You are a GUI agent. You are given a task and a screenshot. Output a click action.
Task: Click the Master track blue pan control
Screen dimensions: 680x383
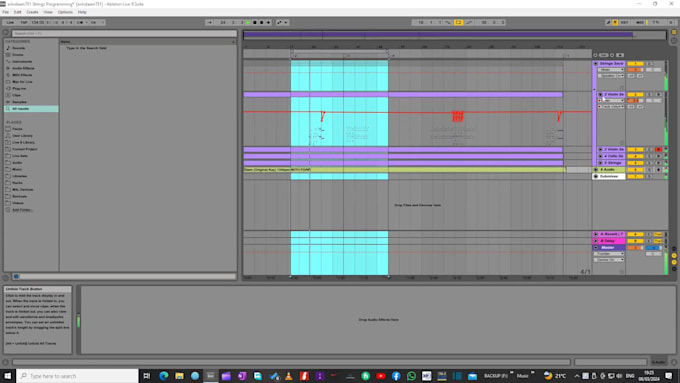point(654,248)
